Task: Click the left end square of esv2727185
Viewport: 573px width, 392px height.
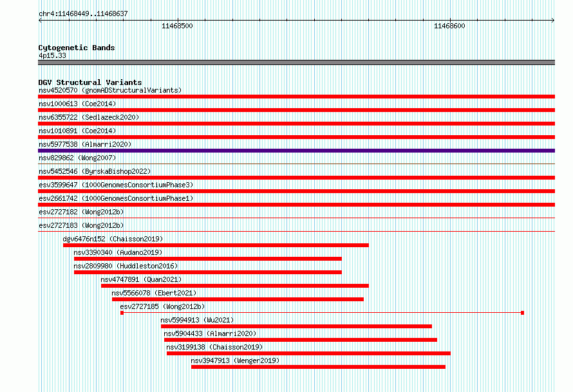Action: point(122,313)
